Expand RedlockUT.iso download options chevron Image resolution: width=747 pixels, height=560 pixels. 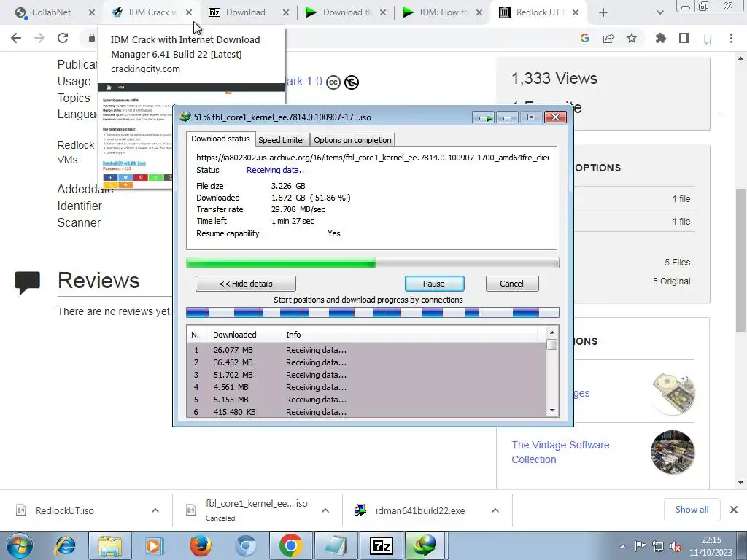coord(155,510)
